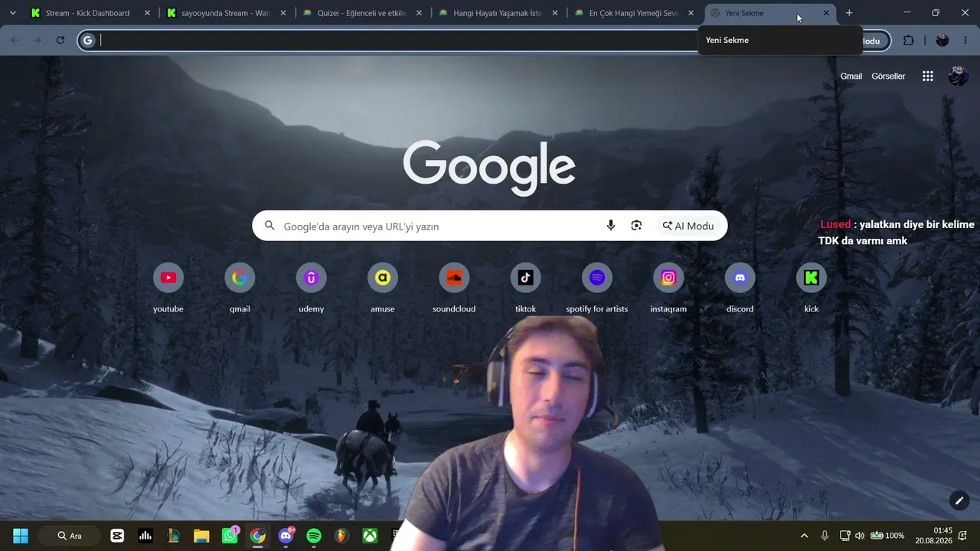Reload the current page
980x551 pixels.
[x=60, y=41]
